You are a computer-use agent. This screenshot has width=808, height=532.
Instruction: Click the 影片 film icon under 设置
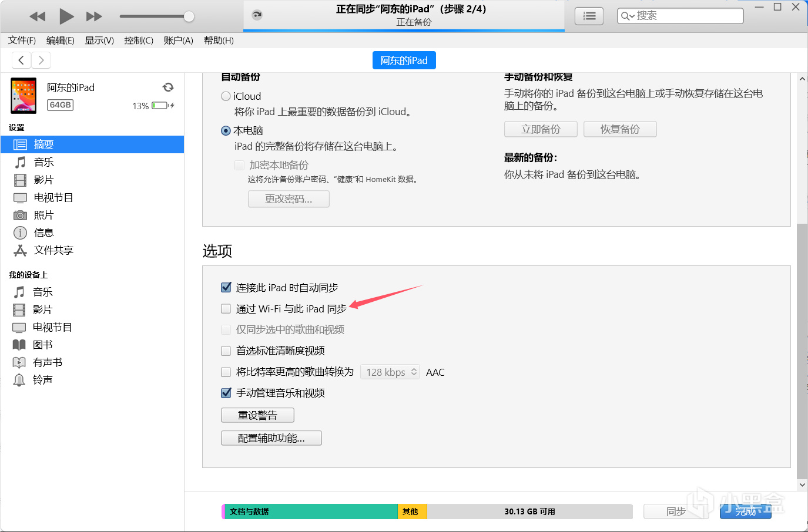[21, 180]
